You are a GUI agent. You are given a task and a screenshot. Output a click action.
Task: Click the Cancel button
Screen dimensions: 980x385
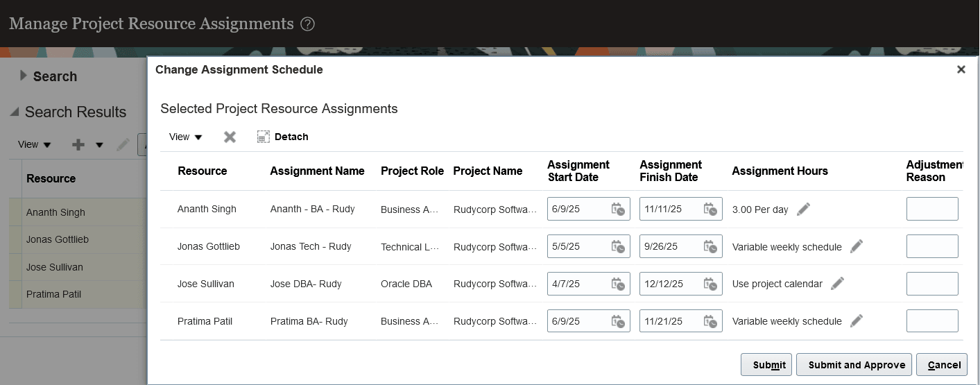[x=942, y=365]
